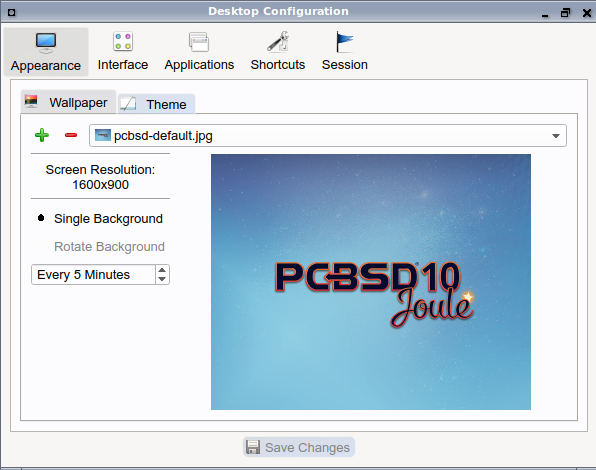This screenshot has width=596, height=470.
Task: Open the pcbsd-default.jpg wallpaper dropdown
Action: pyautogui.click(x=328, y=136)
